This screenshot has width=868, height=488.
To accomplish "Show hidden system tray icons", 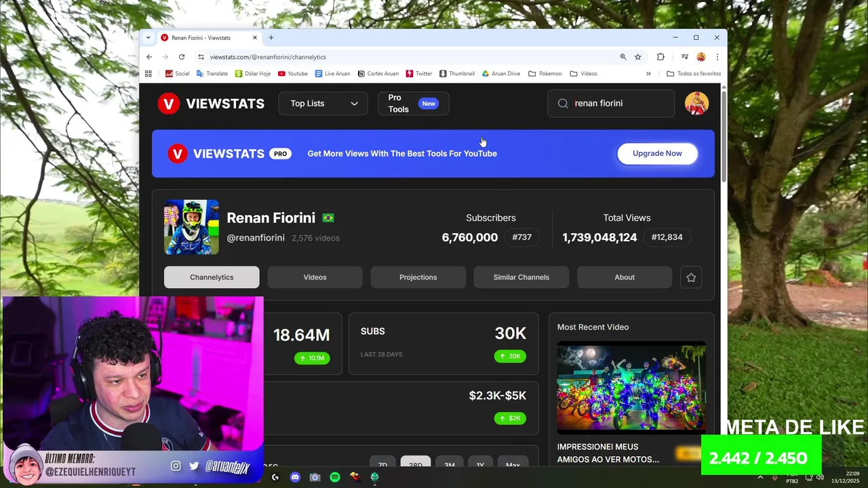I will pyautogui.click(x=760, y=477).
